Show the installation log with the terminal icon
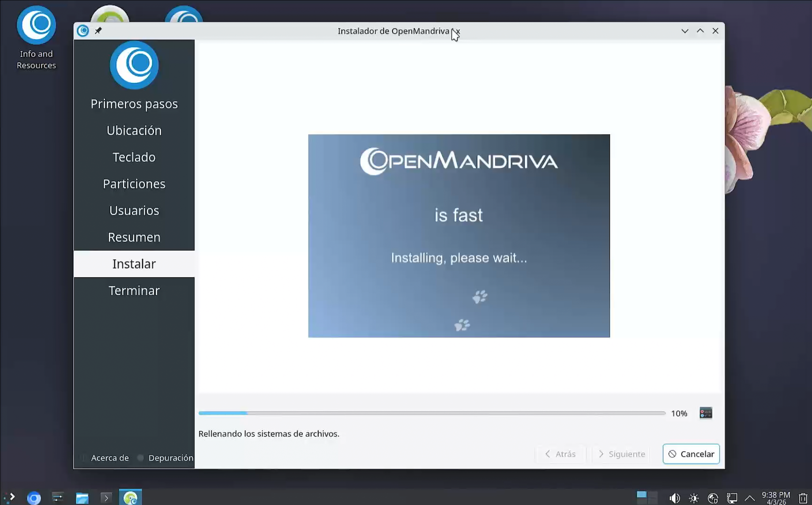This screenshot has height=505, width=812. point(705,413)
